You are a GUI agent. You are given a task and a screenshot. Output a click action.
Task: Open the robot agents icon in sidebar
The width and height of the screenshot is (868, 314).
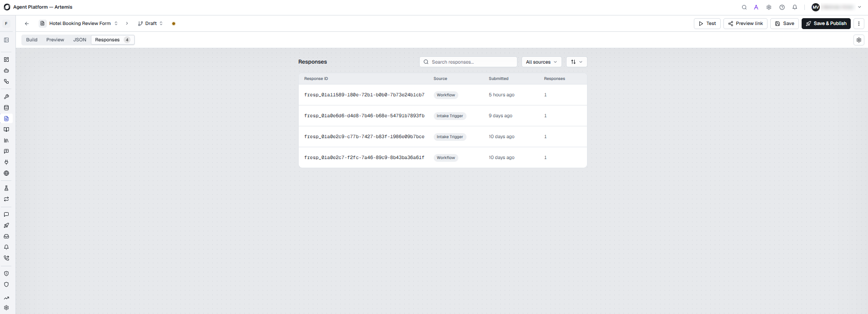6,70
